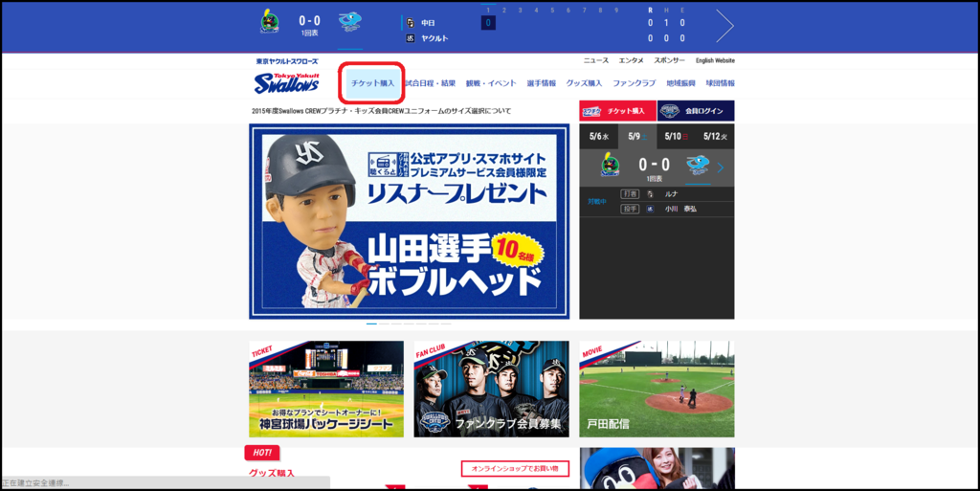Click the オンラインショップでお買い物 button
The image size is (980, 491).
coord(515,469)
